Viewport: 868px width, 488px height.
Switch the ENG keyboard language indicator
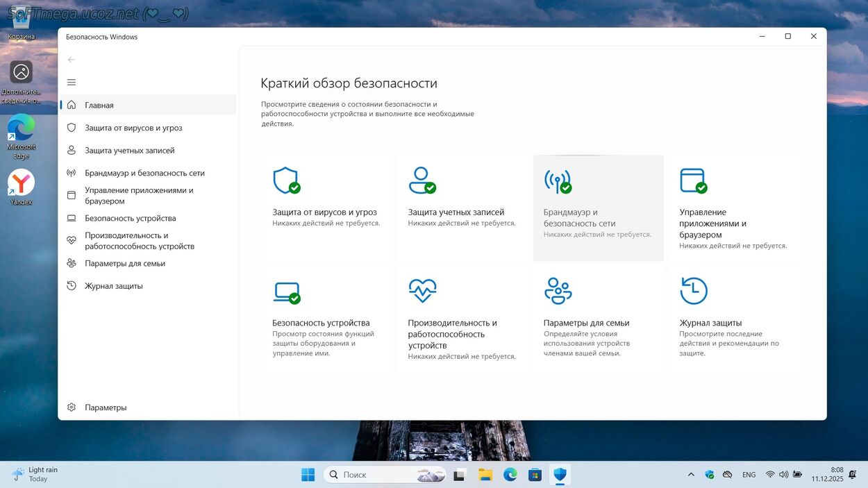(749, 475)
